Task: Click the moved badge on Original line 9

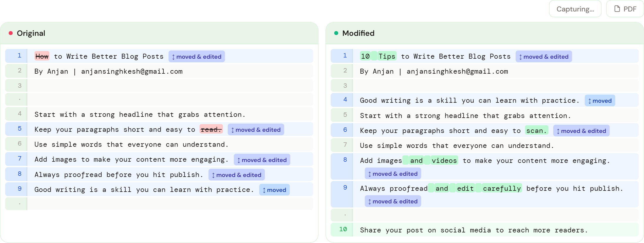Action: (274, 190)
